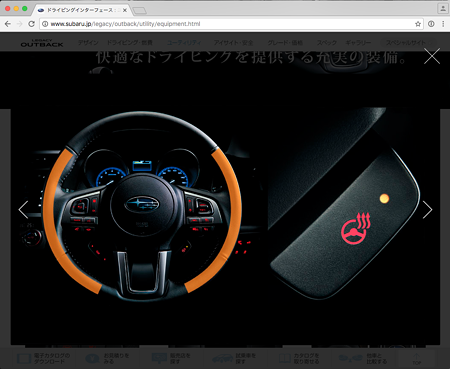Click the address bar URL field

231,24
